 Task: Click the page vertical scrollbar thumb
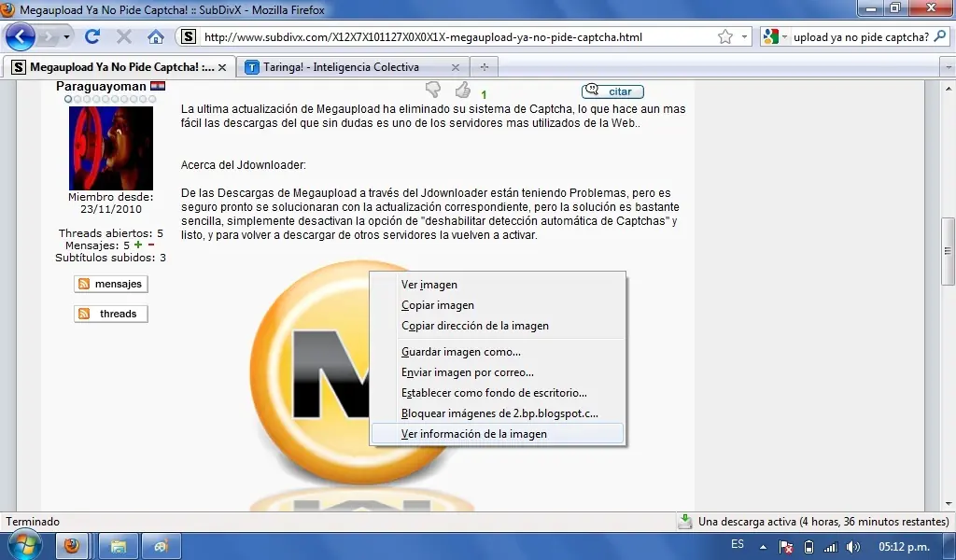[x=949, y=251]
